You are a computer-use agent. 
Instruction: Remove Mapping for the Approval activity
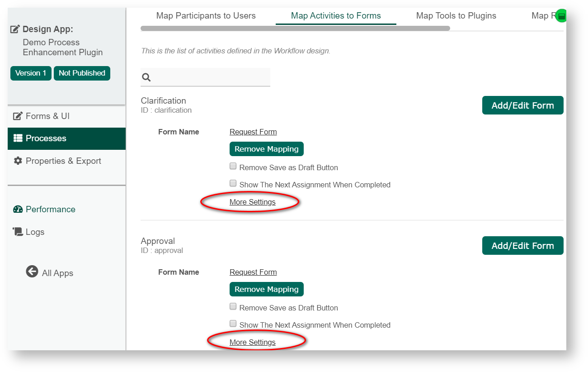(x=266, y=289)
